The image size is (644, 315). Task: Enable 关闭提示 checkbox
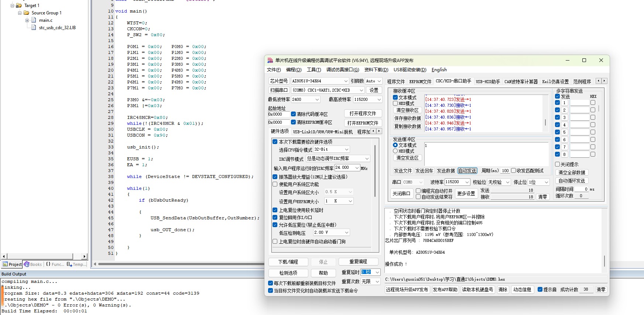pyautogui.click(x=558, y=164)
